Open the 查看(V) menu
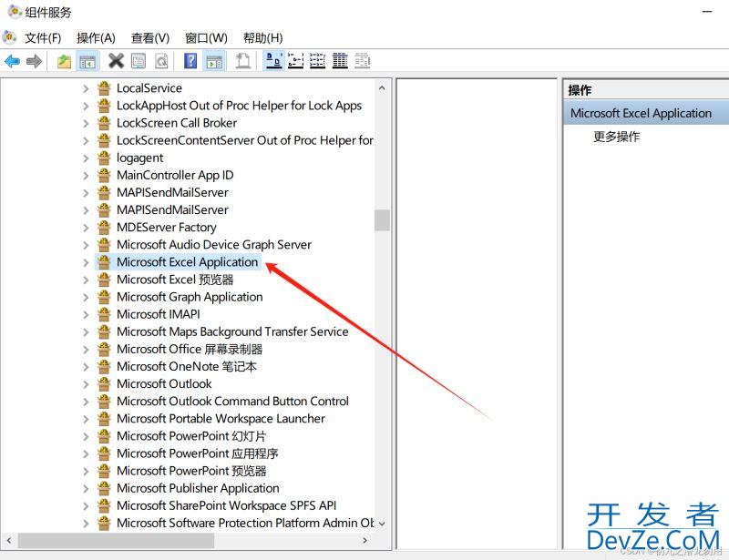Screen dimensions: 729x560 tap(150, 37)
